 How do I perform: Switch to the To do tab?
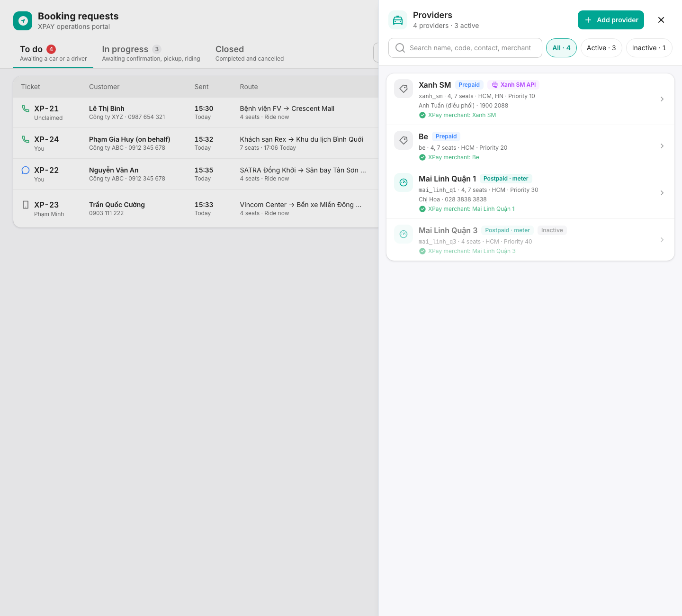53,54
